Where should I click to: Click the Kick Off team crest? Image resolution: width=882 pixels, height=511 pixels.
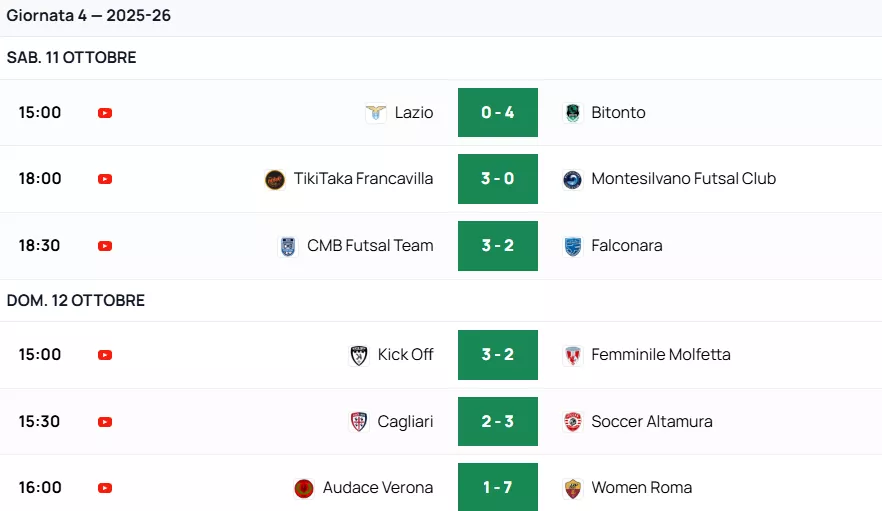[x=359, y=355]
